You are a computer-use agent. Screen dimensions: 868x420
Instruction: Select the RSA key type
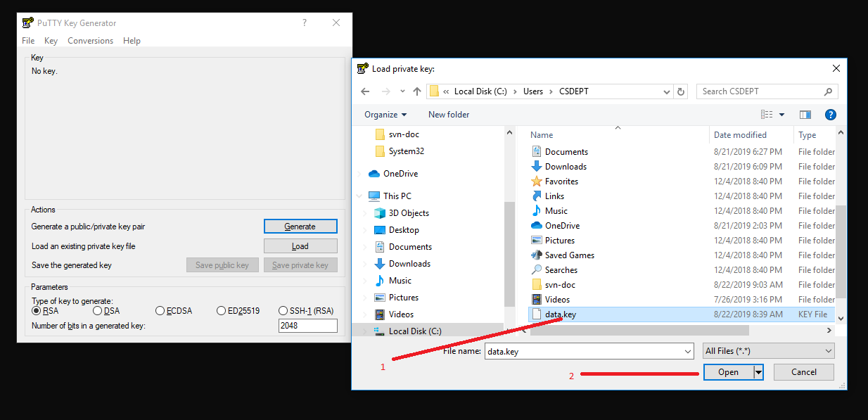[37, 311]
